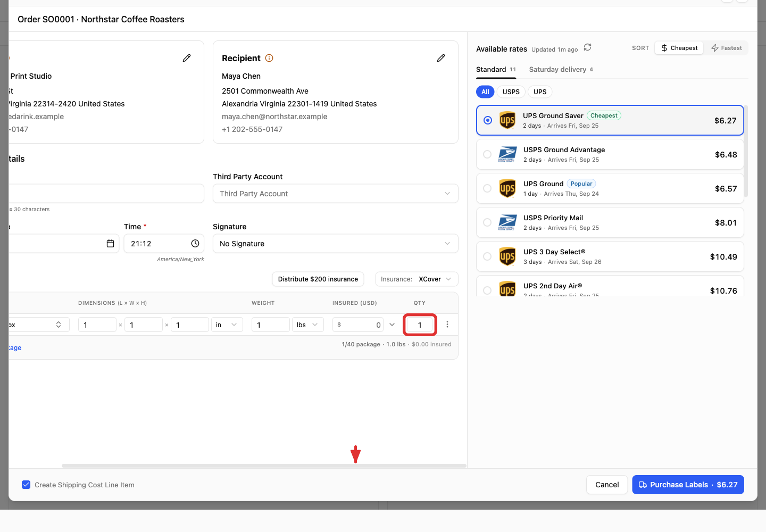Click the Cancel button
The height and width of the screenshot is (532, 766).
coord(607,485)
